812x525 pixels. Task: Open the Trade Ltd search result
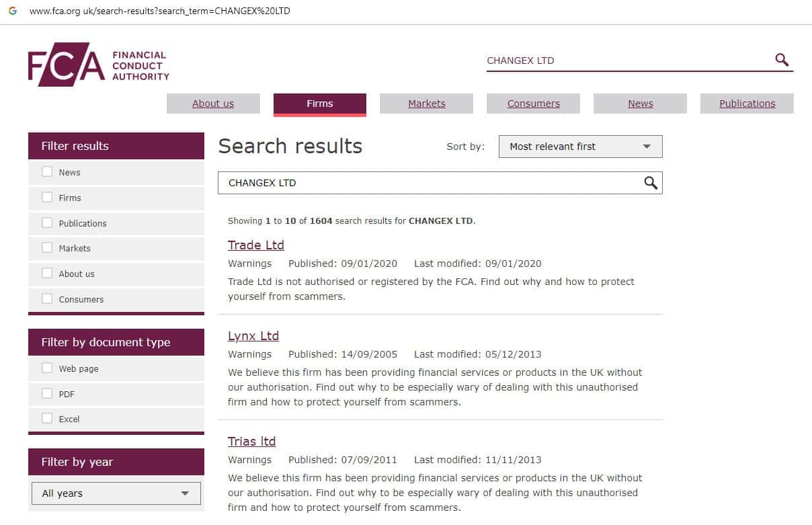(x=256, y=245)
